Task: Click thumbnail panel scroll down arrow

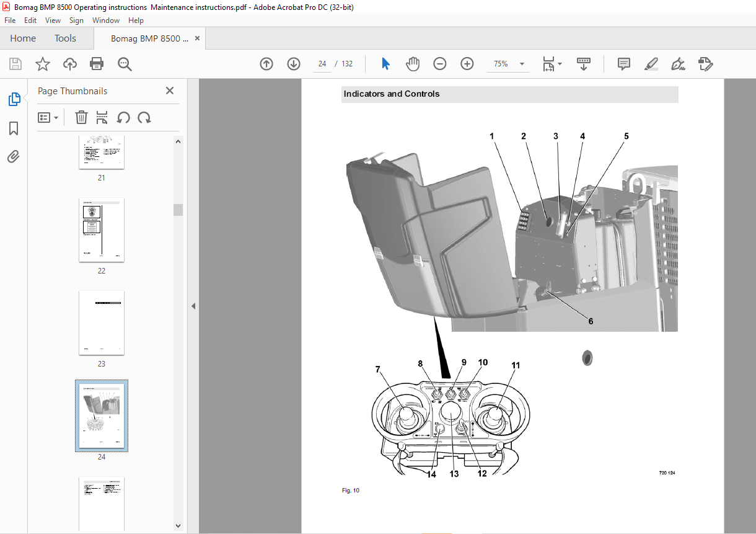Action: tap(178, 525)
